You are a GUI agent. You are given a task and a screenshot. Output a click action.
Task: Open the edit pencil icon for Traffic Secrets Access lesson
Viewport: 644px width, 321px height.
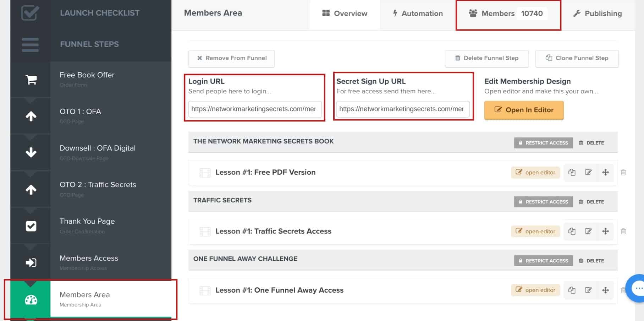click(589, 231)
